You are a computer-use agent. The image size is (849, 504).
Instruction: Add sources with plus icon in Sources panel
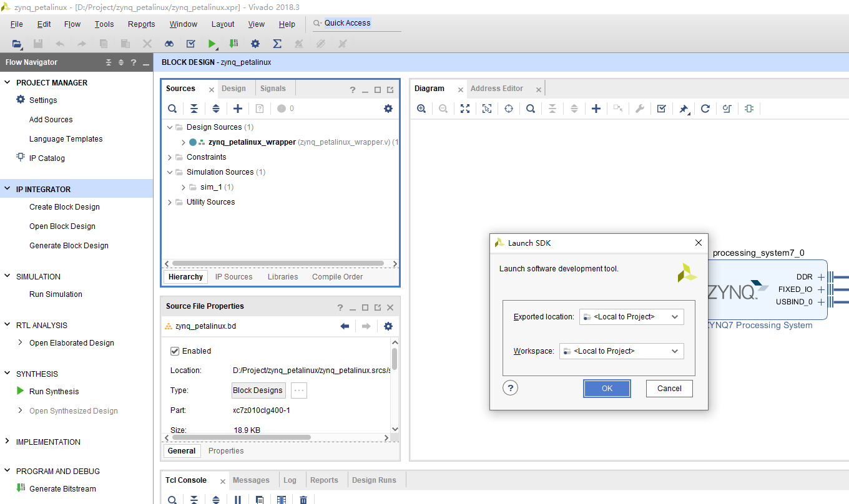point(238,109)
